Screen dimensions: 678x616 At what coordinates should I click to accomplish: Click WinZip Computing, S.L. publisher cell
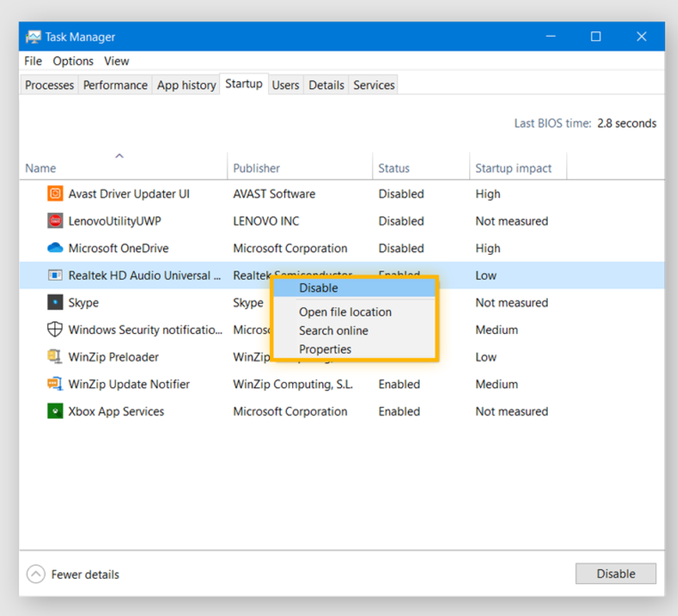[x=293, y=385]
